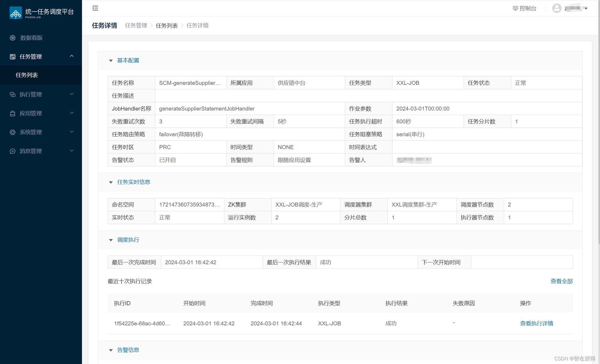Click the 数据看版 dashboard icon
The image size is (600, 364).
pyautogui.click(x=13, y=38)
